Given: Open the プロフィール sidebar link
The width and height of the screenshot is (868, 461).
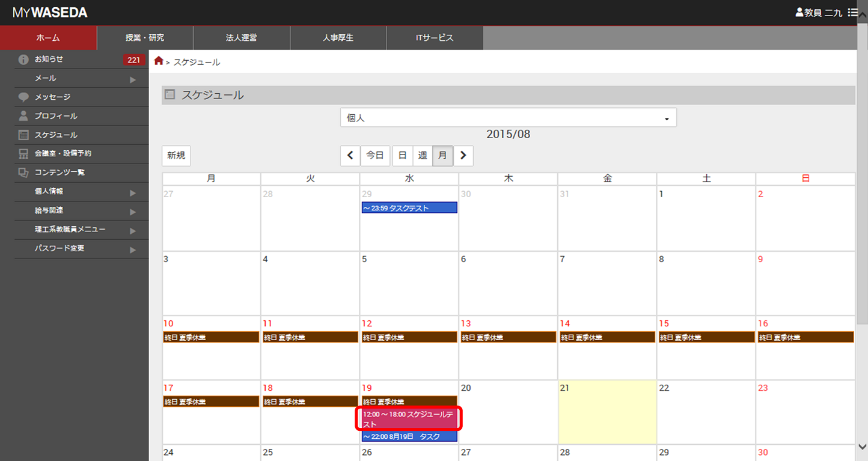Looking at the screenshot, I should click(x=56, y=116).
